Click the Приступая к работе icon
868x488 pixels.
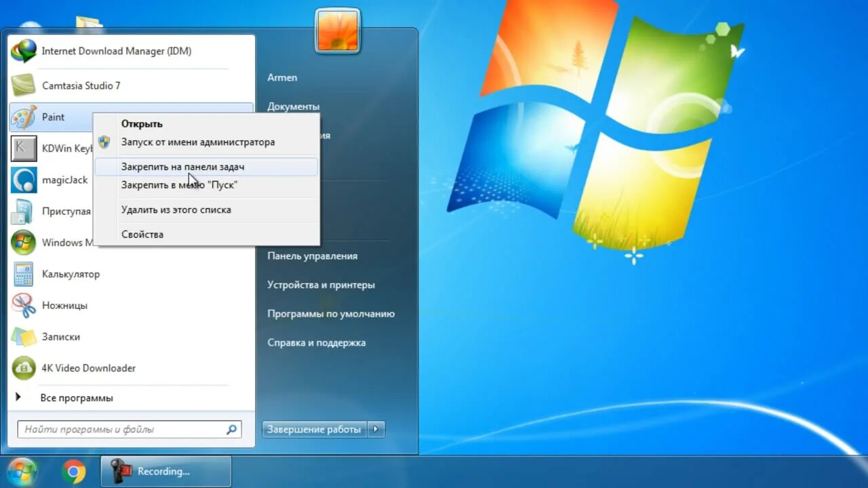pyautogui.click(x=24, y=211)
